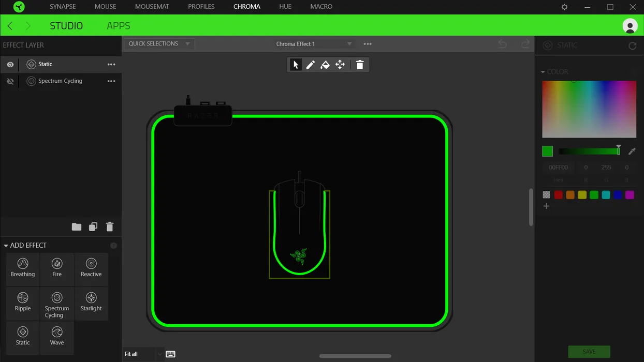Open the Studio subtab
This screenshot has height=362, width=644.
click(66, 26)
